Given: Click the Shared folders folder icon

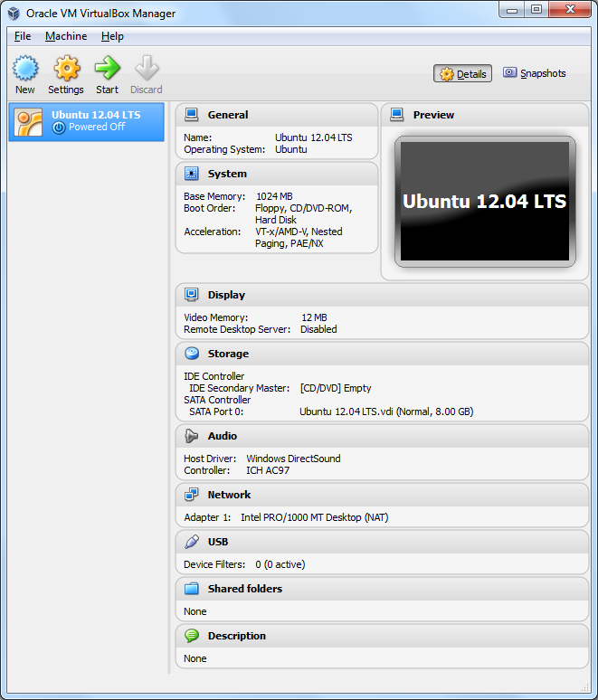Looking at the screenshot, I should [x=192, y=589].
